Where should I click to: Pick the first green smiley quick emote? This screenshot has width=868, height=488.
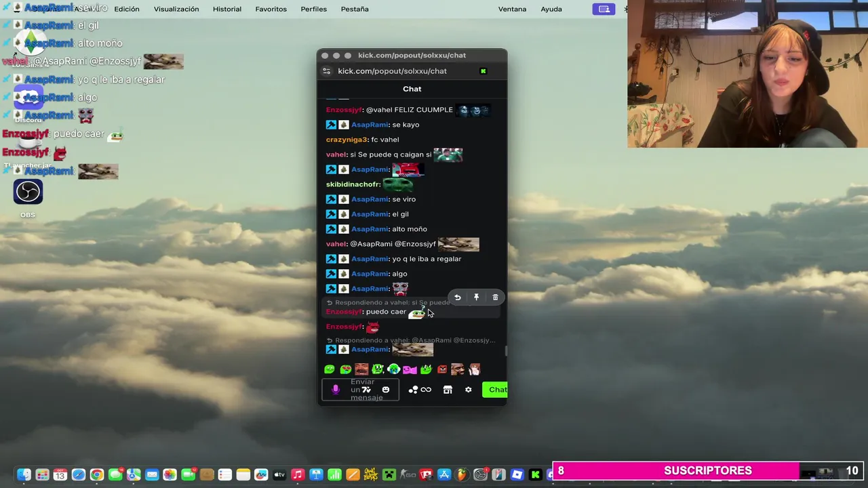[x=330, y=369]
